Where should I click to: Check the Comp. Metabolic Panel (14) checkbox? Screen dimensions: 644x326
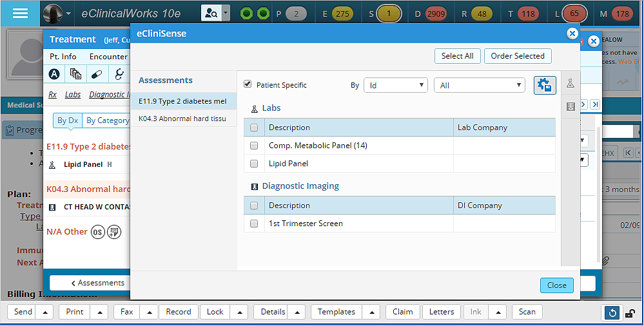coord(254,146)
